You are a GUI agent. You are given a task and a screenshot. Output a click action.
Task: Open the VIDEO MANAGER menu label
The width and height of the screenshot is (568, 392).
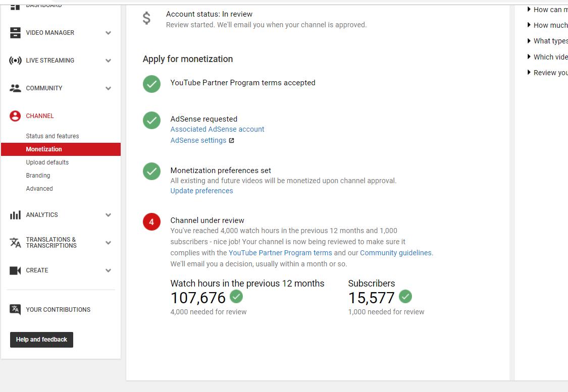point(50,33)
